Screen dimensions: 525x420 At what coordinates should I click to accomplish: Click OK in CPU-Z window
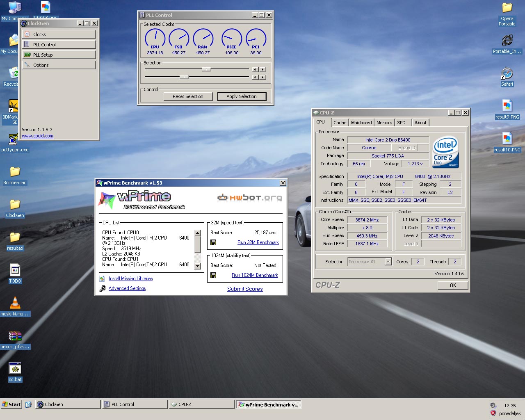coord(453,285)
